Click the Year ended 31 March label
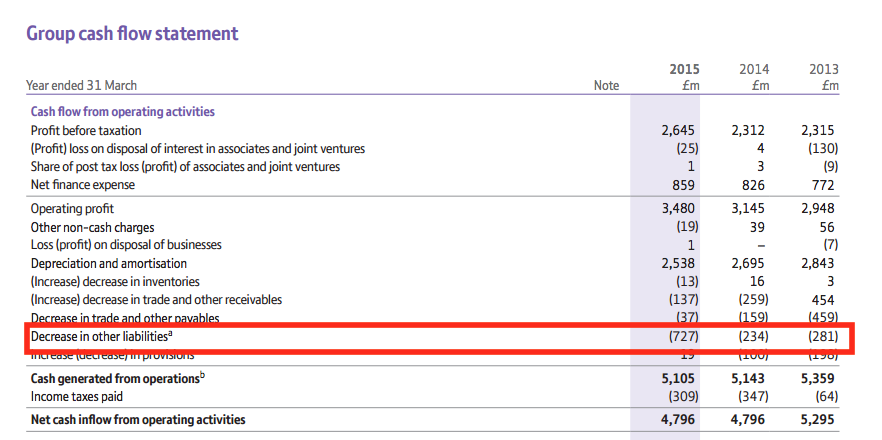Viewport: 882px width, 440px height. [x=81, y=86]
